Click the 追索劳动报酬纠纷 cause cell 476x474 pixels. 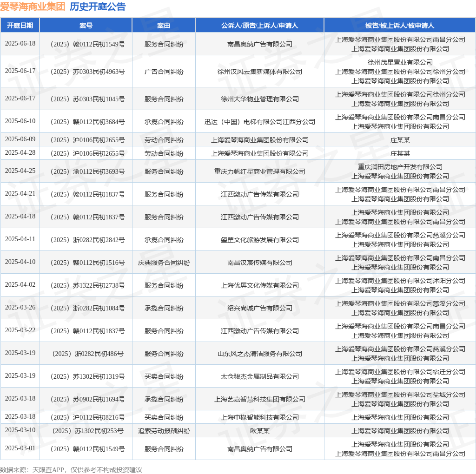pos(164,431)
